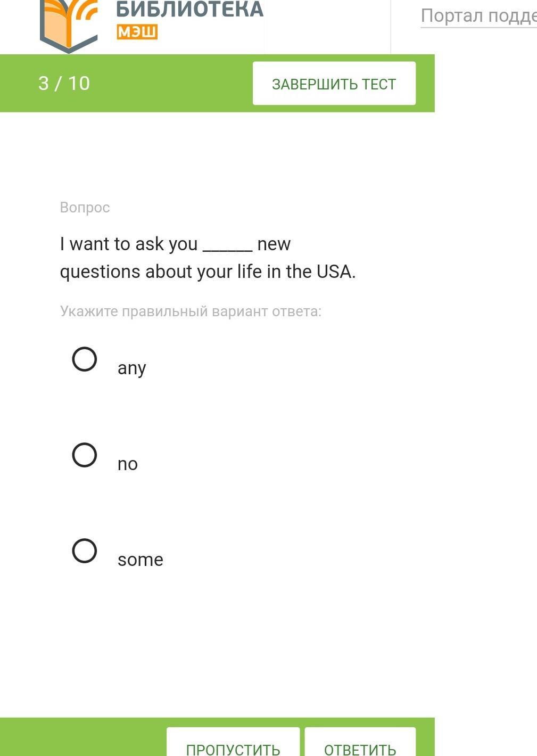
Task: Click the Укажите правильный вариант ответа hint
Action: click(191, 311)
